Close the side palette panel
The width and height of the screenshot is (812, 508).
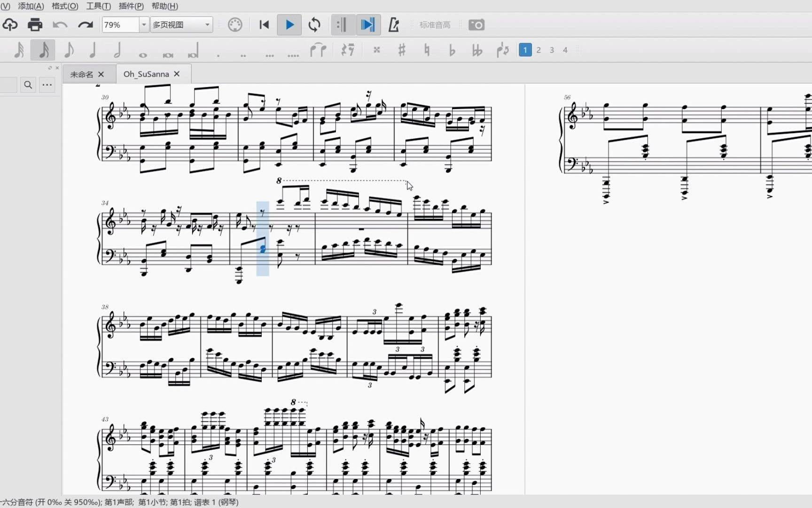(57, 68)
